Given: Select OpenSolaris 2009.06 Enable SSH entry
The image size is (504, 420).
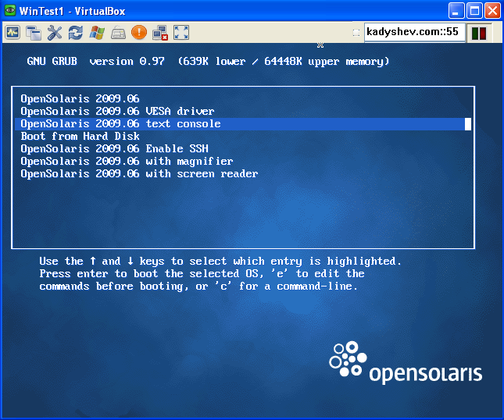Looking at the screenshot, I should click(114, 149).
